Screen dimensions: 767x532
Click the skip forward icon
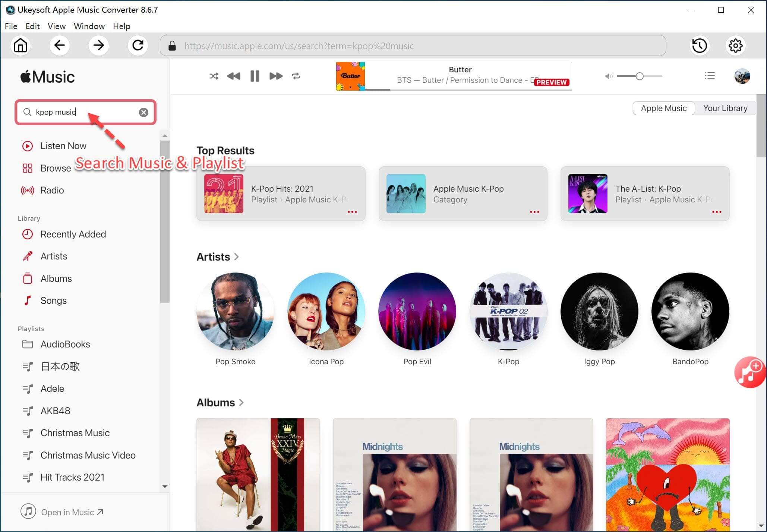(x=276, y=76)
